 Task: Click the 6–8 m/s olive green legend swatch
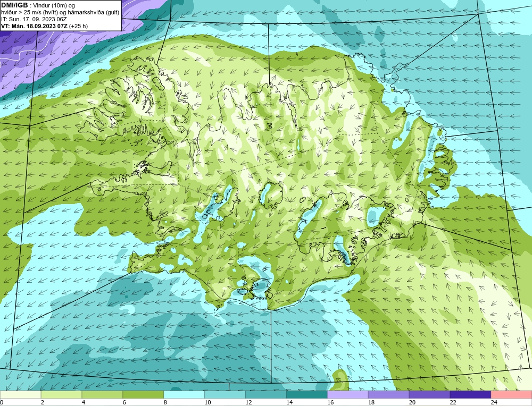143,395
